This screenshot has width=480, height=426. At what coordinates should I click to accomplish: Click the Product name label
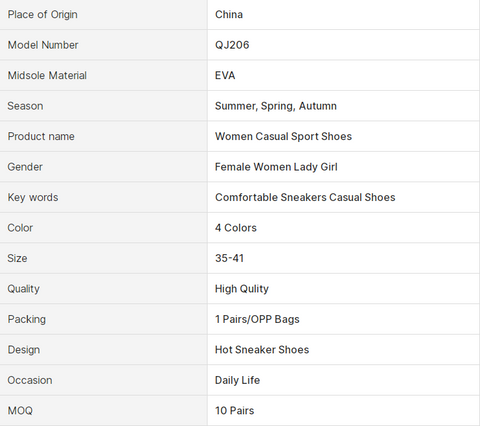click(41, 136)
